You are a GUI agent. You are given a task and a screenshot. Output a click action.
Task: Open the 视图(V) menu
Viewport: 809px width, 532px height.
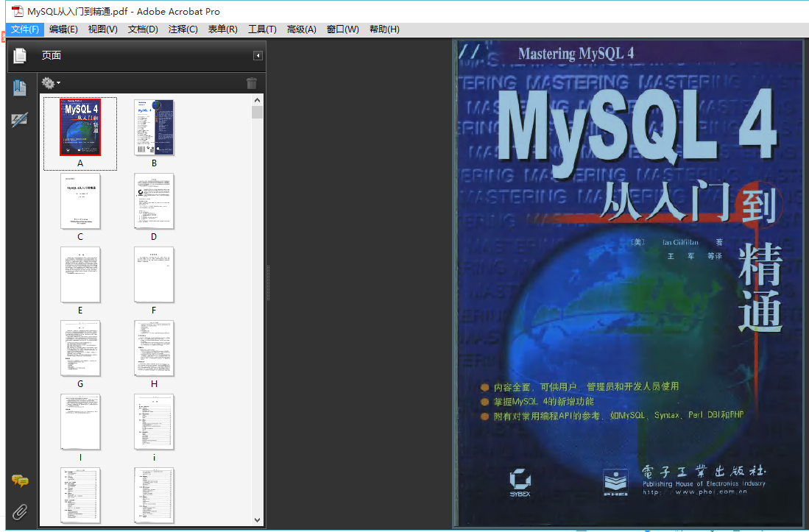pos(102,29)
